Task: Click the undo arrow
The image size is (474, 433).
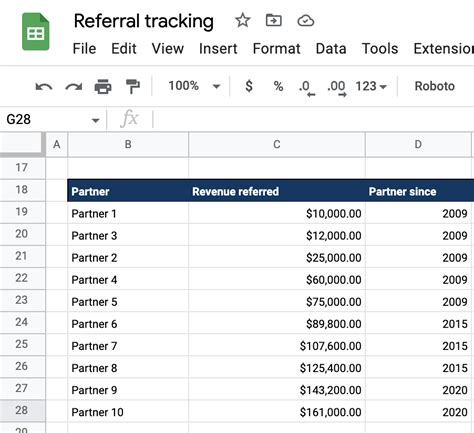Action: (44, 87)
